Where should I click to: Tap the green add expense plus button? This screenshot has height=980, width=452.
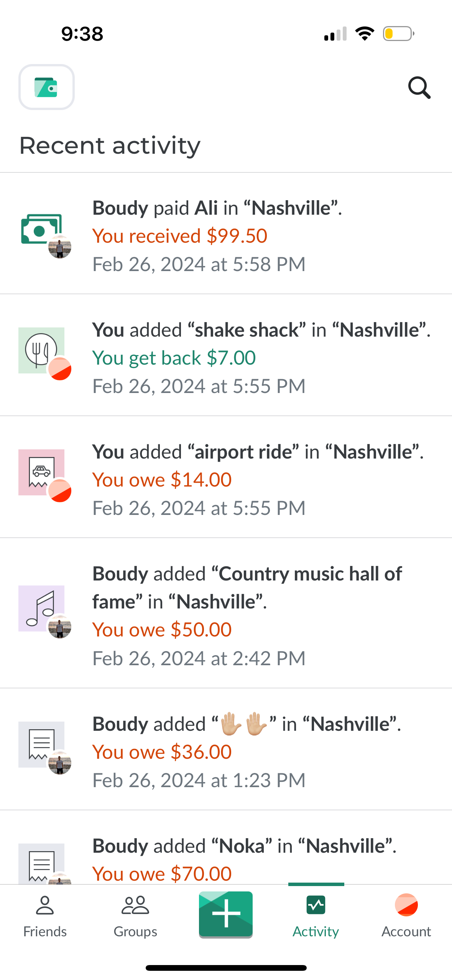[x=226, y=914]
